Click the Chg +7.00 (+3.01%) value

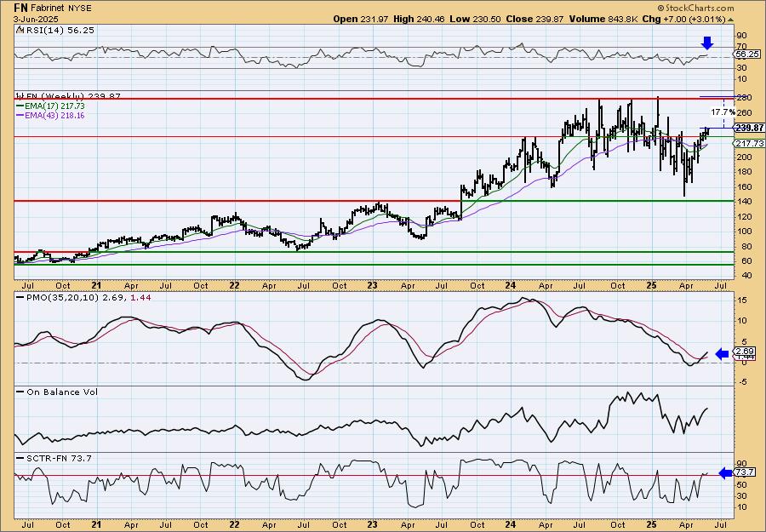click(684, 19)
